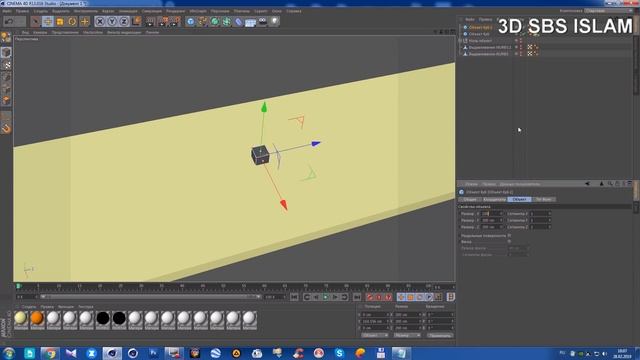Open the blue deformer icon
This screenshot has width=640, height=360.
coord(239,21)
